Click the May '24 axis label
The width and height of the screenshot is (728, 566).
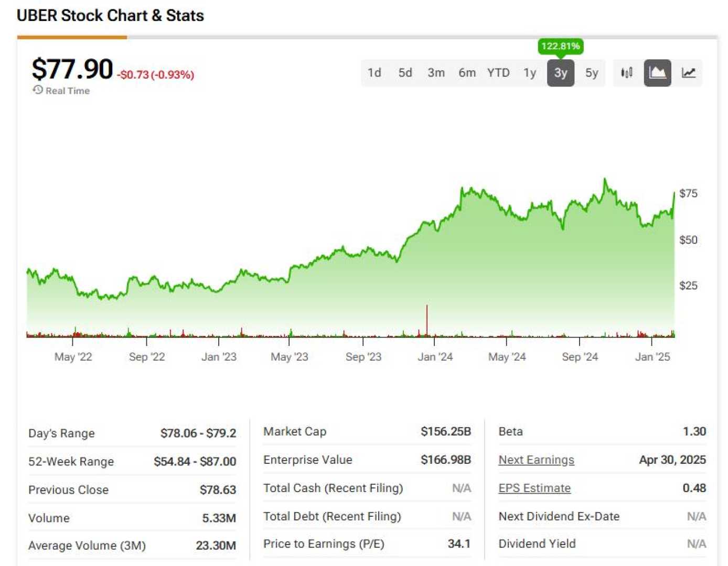click(507, 357)
